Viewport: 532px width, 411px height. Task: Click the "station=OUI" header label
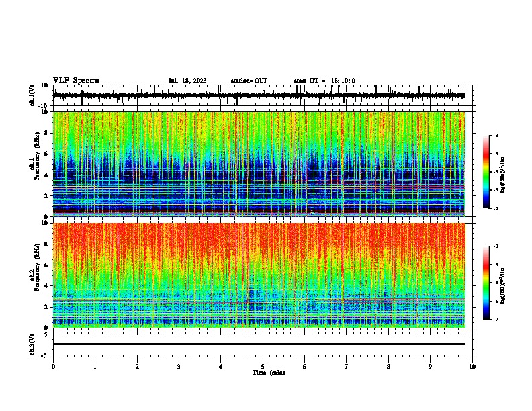click(249, 81)
